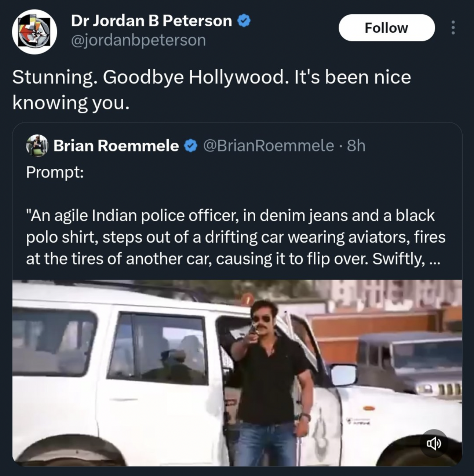Screen dimensions: 474x476
Task: Click the dark jeep in the video background
Action: tap(407, 359)
